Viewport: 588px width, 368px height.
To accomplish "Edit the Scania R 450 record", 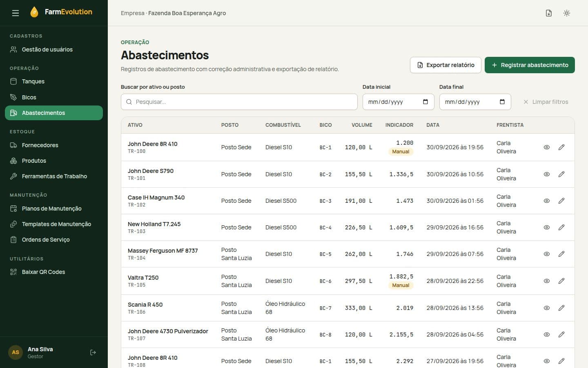I will tap(561, 308).
